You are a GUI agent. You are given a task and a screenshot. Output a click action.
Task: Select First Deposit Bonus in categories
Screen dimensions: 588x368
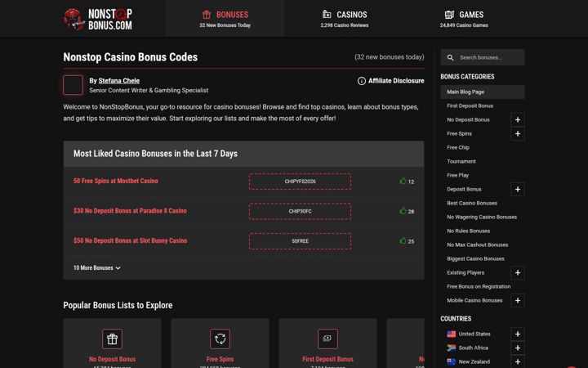470,105
